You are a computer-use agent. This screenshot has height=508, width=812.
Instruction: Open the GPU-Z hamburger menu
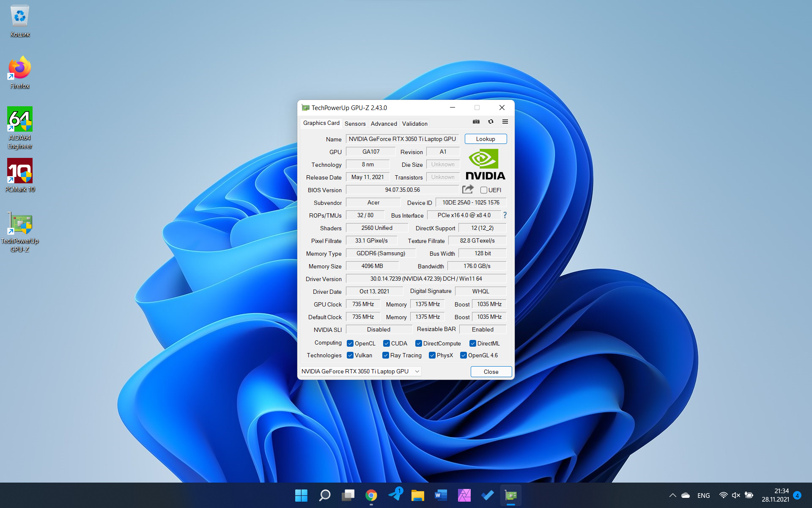(505, 122)
